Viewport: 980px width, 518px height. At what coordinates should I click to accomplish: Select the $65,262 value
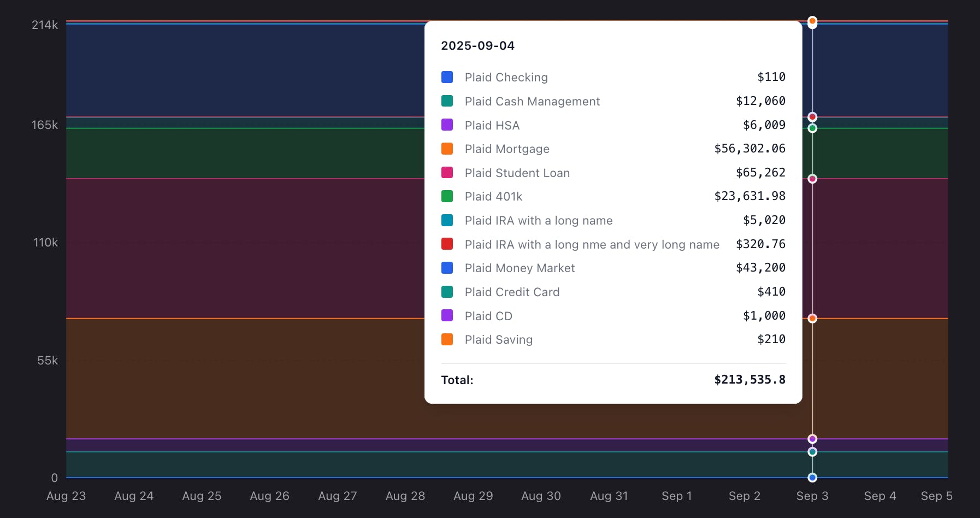click(760, 173)
